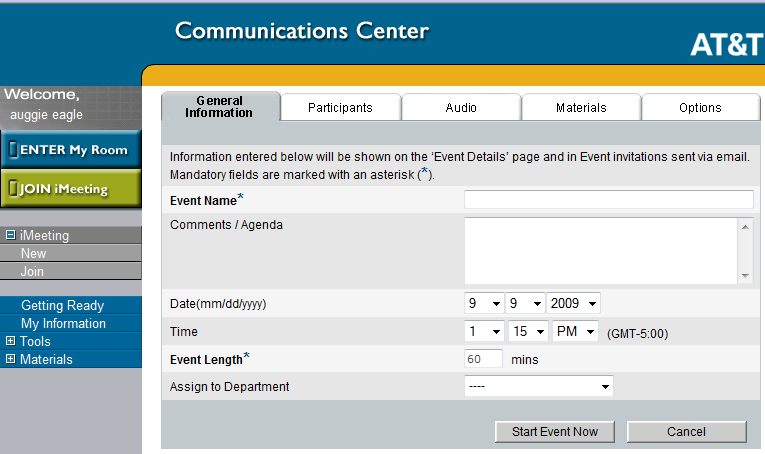Click the ENTER My Room button
The width and height of the screenshot is (765, 454).
pos(71,149)
